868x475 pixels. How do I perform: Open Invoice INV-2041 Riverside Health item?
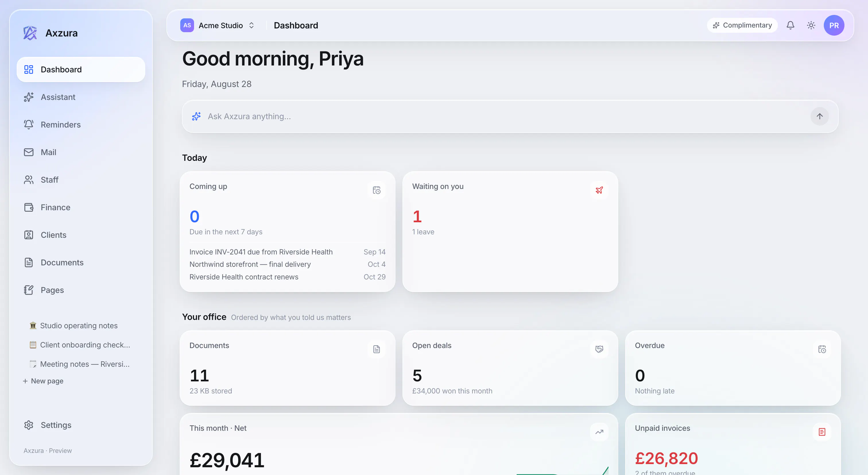tap(287, 252)
